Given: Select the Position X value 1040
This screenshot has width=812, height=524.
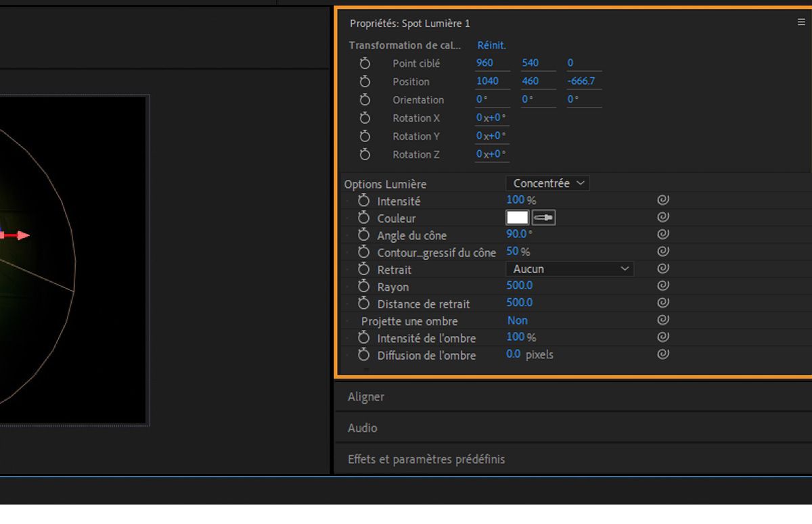Looking at the screenshot, I should click(487, 81).
